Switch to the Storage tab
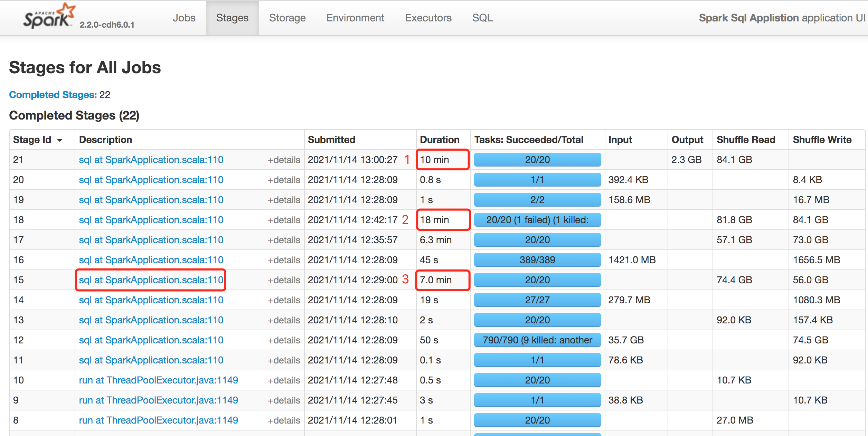Viewport: 868px width, 436px height. point(287,18)
